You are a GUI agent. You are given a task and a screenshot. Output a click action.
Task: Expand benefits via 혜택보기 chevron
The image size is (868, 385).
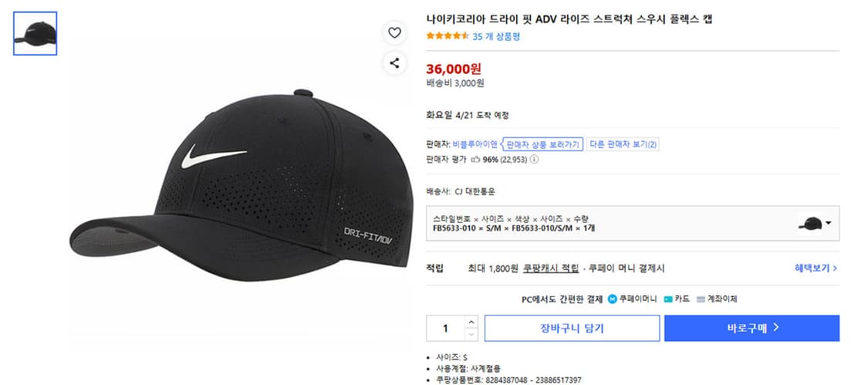(835, 268)
